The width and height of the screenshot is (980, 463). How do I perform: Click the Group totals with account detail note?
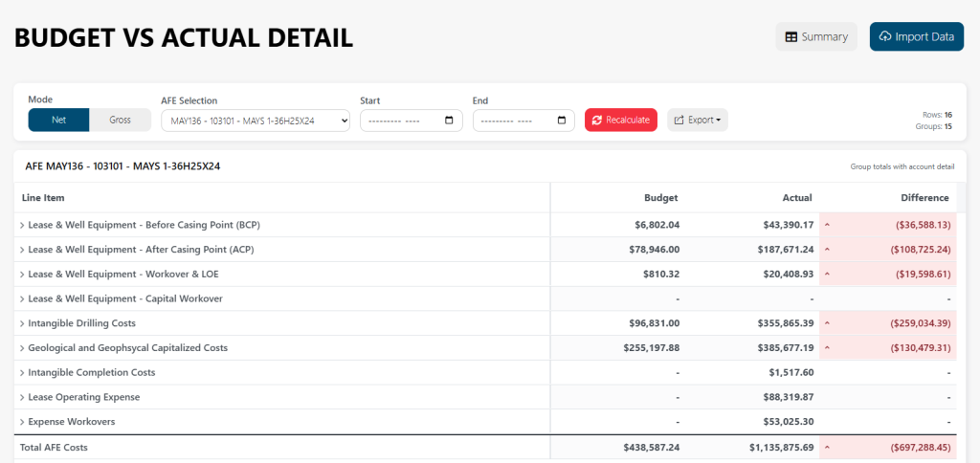902,166
